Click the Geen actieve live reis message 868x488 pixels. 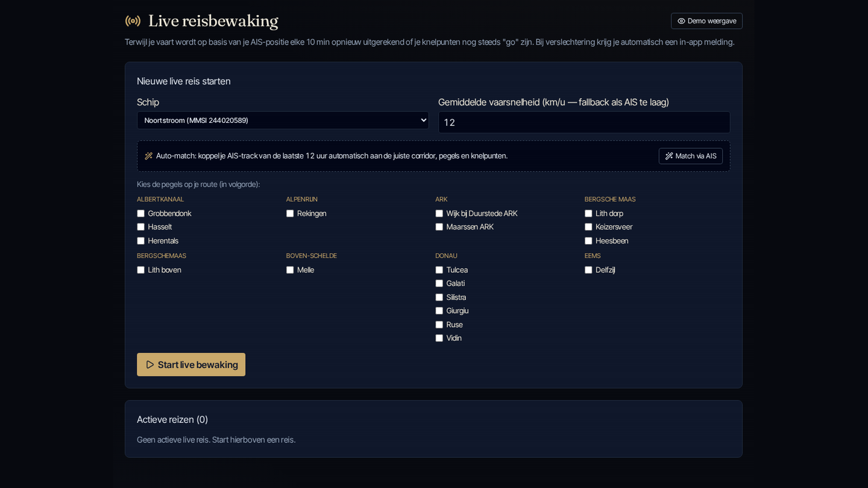pyautogui.click(x=216, y=440)
